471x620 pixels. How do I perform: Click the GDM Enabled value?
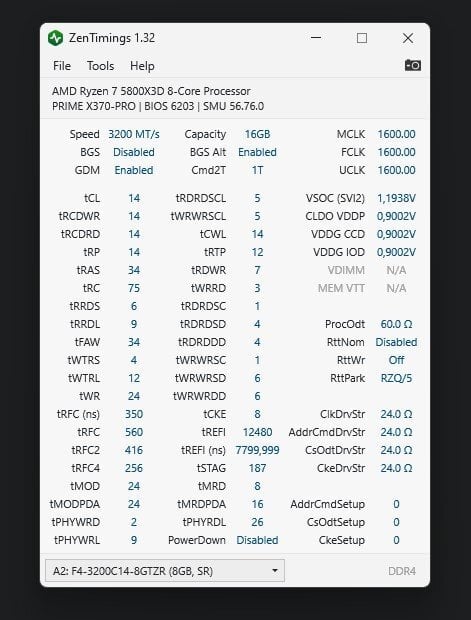134,170
